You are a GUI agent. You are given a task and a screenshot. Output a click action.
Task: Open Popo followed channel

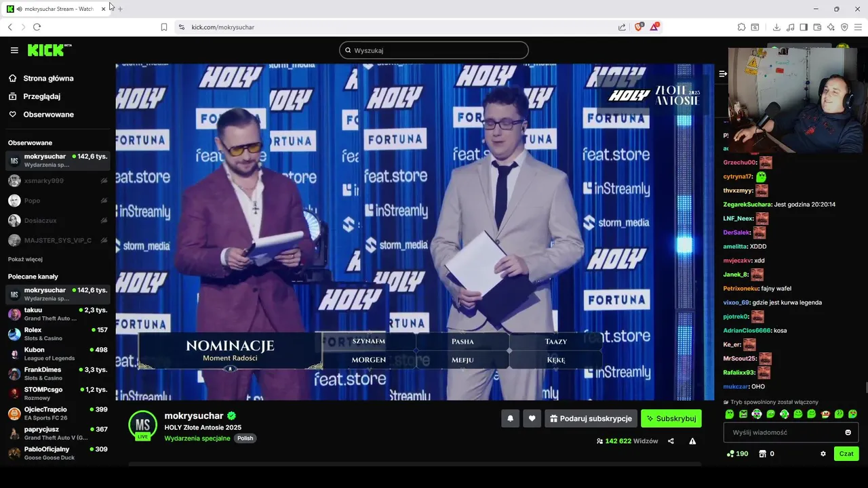coord(58,201)
